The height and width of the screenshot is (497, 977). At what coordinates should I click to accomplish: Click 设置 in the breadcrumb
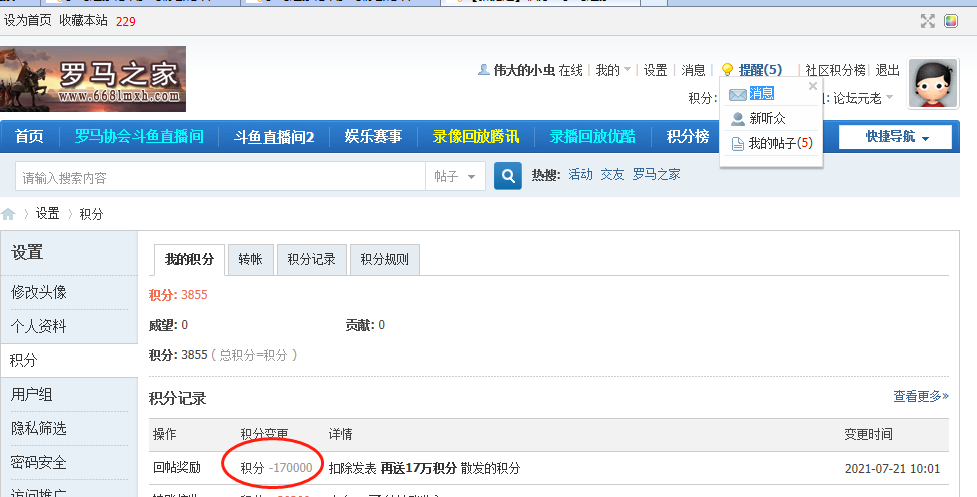click(47, 214)
